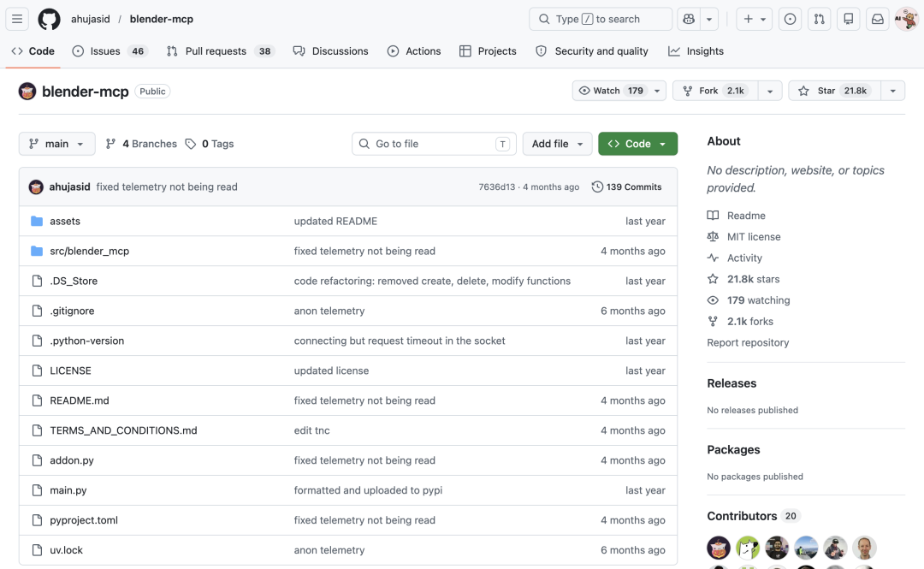Image resolution: width=924 pixels, height=569 pixels.
Task: Click the 'edit tnc' commit message
Action: (311, 430)
